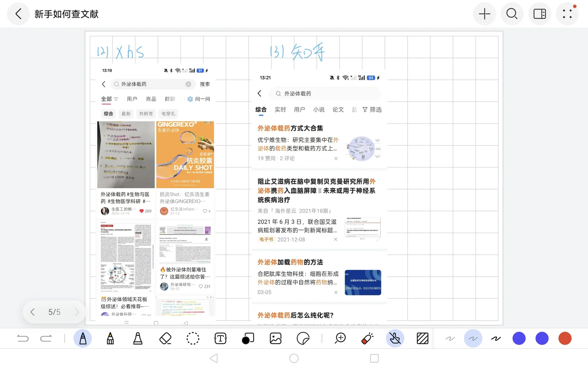Dismiss the result with 19 赞同 · 2 评论

coord(336,158)
